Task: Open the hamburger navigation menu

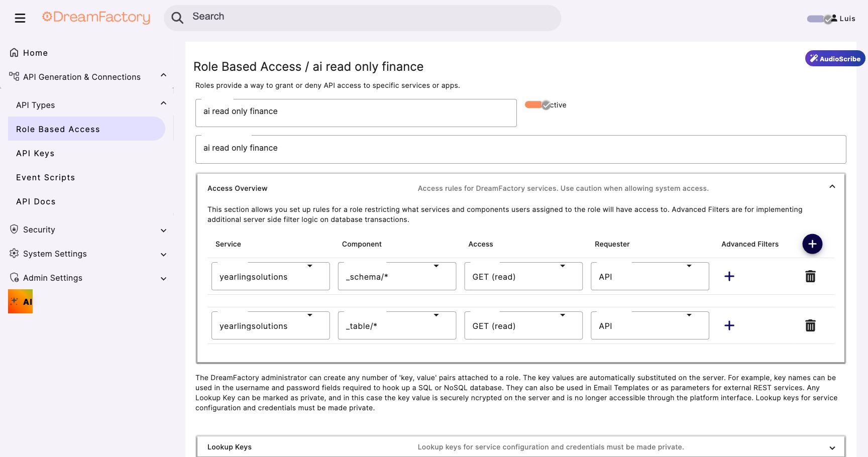Action: click(20, 18)
